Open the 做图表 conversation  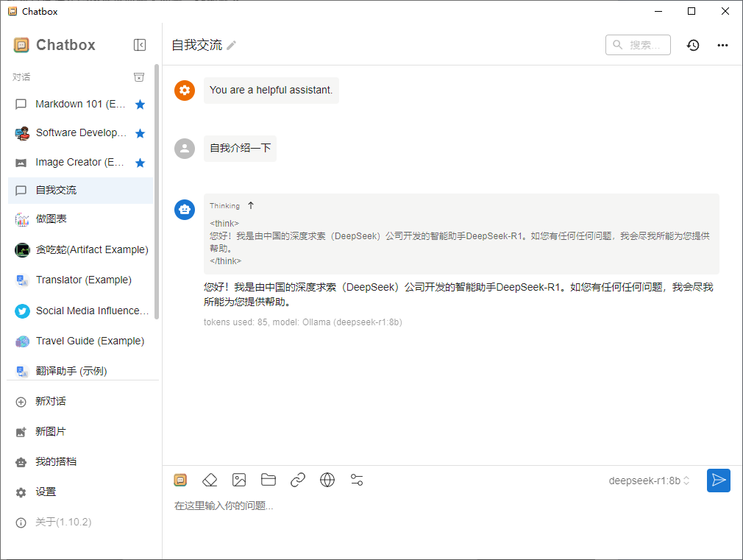[x=51, y=219]
